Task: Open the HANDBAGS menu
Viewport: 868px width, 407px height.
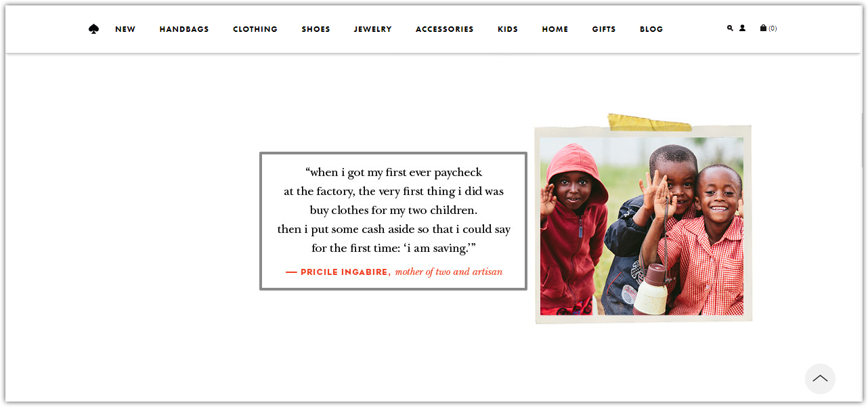Action: pyautogui.click(x=184, y=29)
